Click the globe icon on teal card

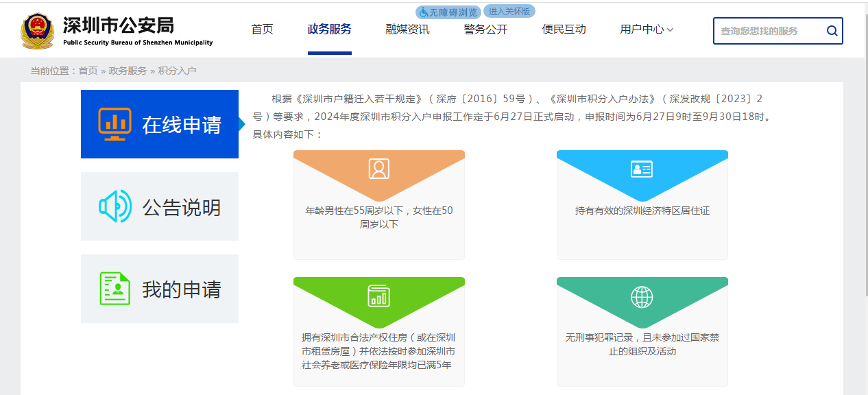pyautogui.click(x=642, y=297)
